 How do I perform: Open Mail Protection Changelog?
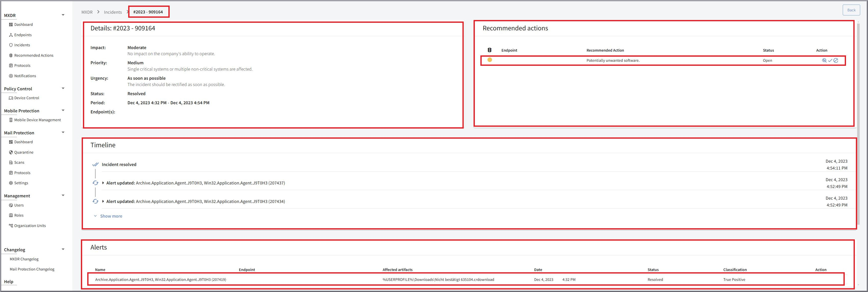coord(32,269)
